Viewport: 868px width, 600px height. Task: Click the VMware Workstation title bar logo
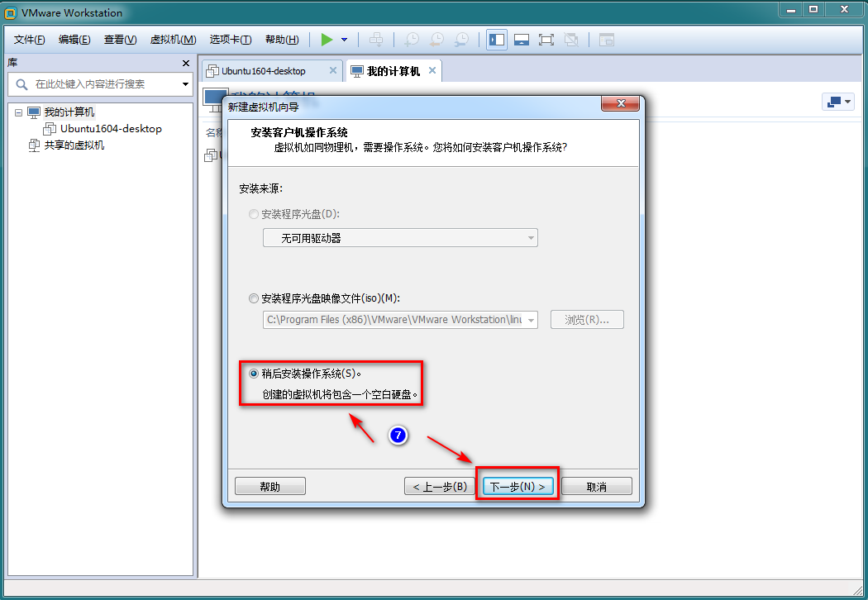tap(11, 12)
